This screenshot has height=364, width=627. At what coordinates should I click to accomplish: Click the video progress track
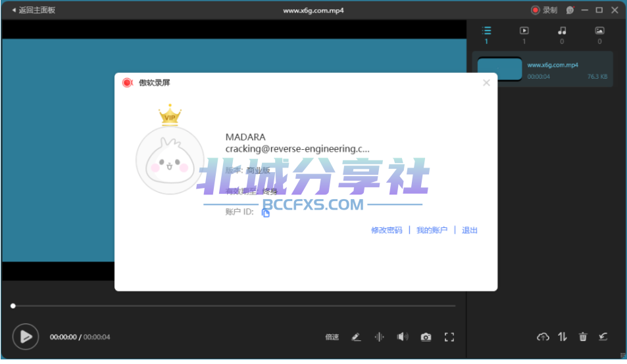pos(234,306)
